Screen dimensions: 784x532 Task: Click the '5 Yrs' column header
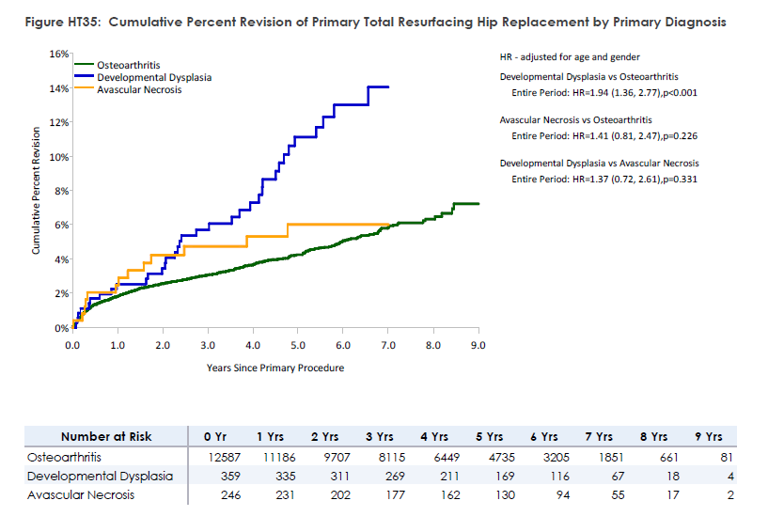click(491, 436)
